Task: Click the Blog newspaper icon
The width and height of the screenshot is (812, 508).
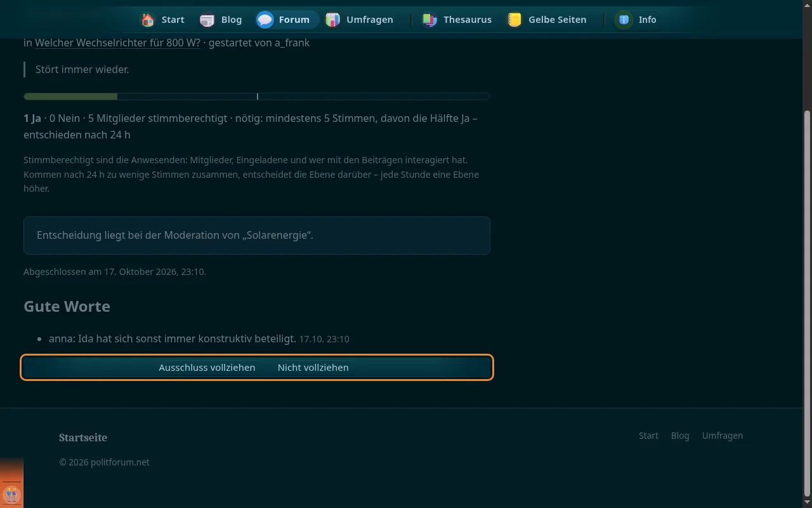Action: [207, 20]
